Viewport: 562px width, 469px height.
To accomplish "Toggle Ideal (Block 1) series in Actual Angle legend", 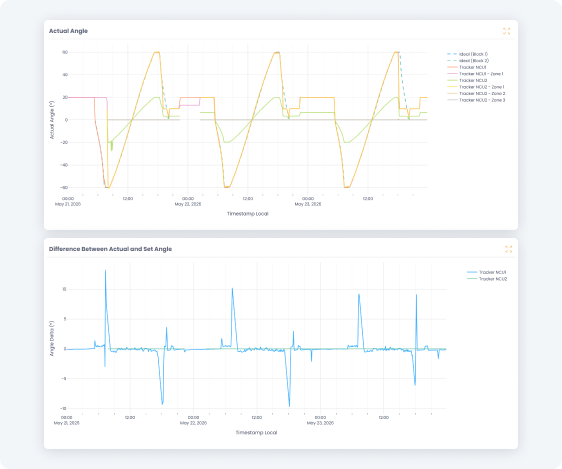I will pyautogui.click(x=467, y=54).
